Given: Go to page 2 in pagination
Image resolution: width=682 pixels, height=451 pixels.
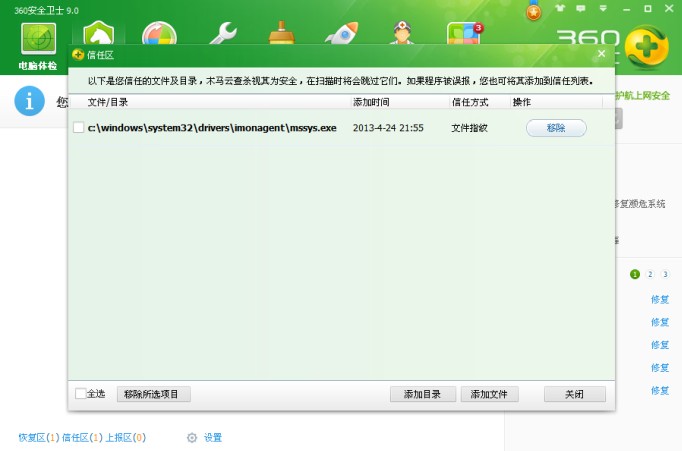Looking at the screenshot, I should coord(649,274).
